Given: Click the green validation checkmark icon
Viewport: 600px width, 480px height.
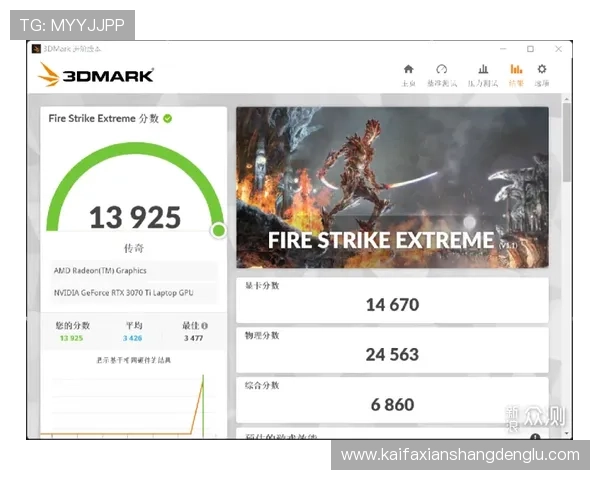Looking at the screenshot, I should (168, 119).
